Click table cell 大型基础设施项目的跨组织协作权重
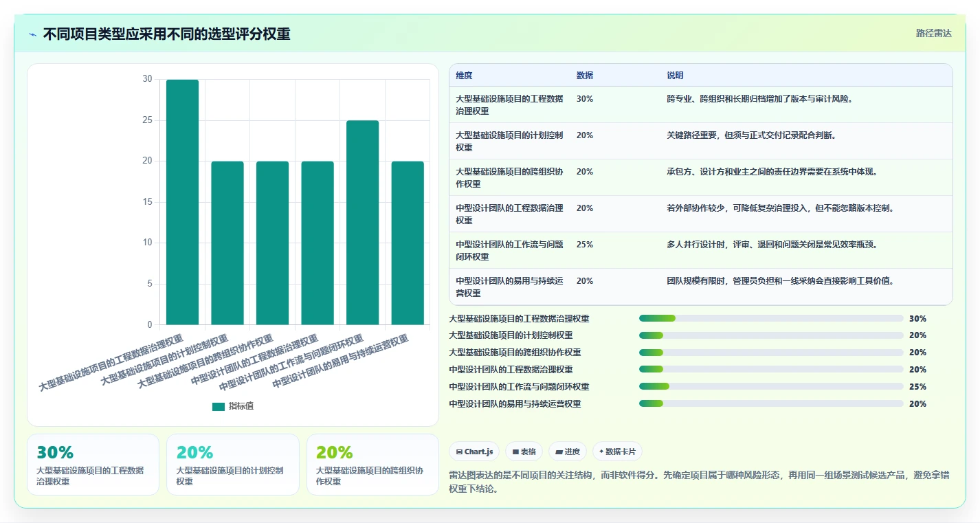The height and width of the screenshot is (523, 980). click(509, 177)
